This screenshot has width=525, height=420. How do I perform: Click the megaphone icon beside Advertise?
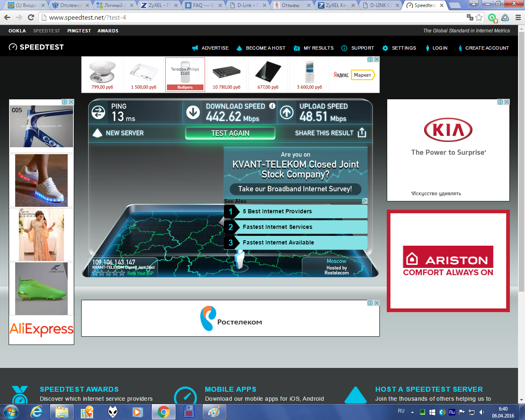pos(195,48)
